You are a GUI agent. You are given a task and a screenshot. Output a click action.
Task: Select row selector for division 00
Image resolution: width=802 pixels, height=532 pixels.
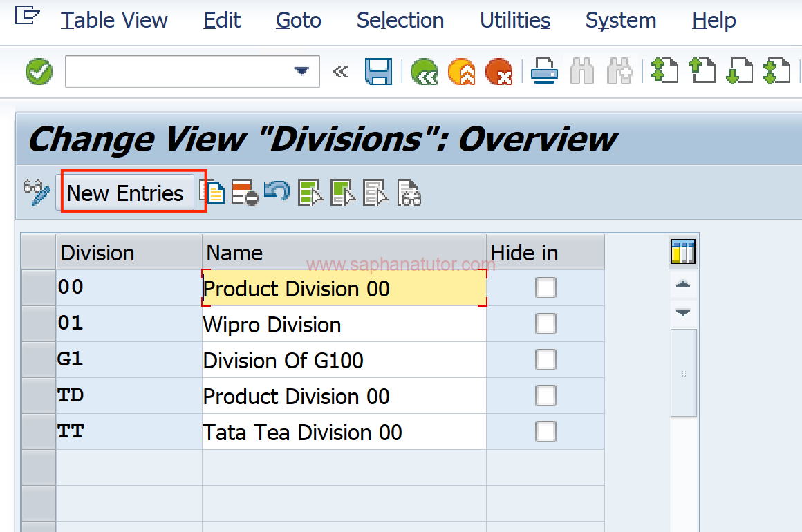[x=39, y=288]
